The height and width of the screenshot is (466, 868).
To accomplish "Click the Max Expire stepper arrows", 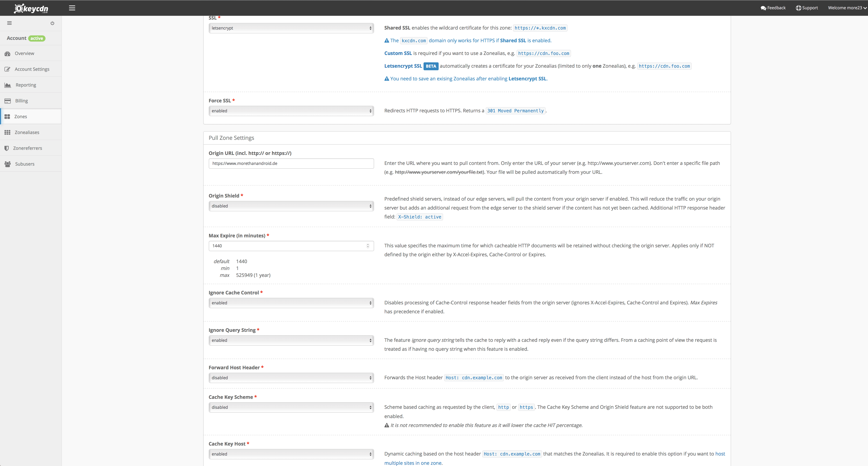I will (x=368, y=246).
